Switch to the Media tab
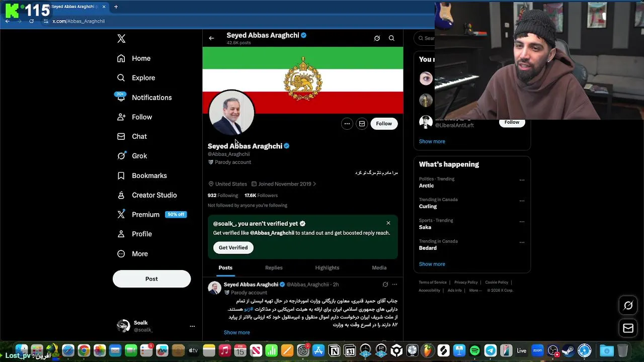Screen dimensions: 644x362 pyautogui.click(x=379, y=268)
